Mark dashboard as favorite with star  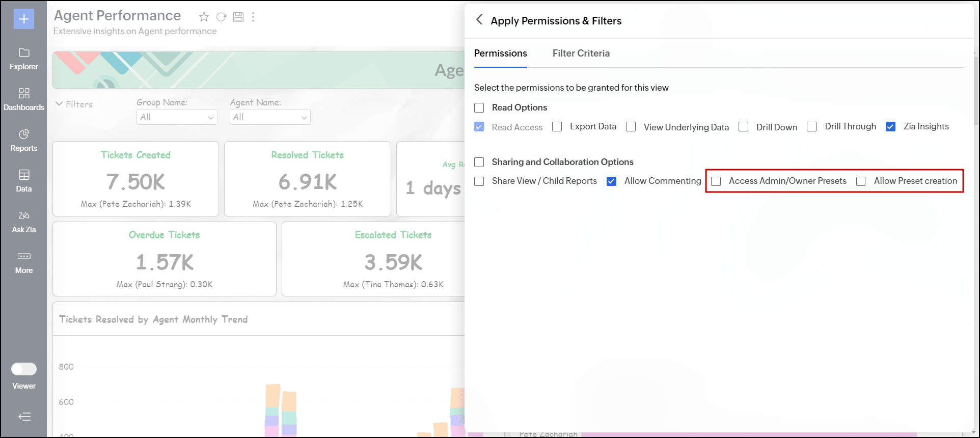tap(204, 17)
